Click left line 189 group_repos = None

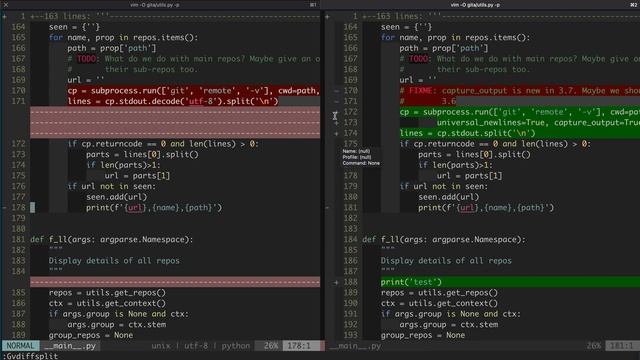(91, 335)
